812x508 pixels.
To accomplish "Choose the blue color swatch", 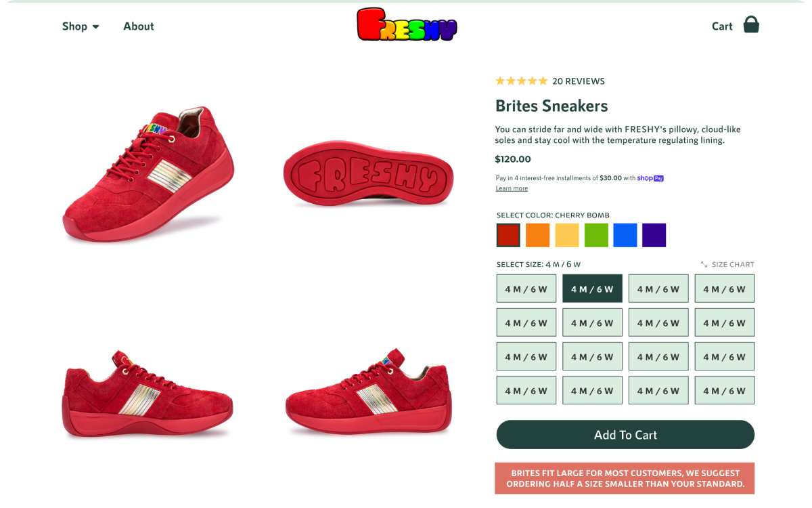I will point(625,235).
